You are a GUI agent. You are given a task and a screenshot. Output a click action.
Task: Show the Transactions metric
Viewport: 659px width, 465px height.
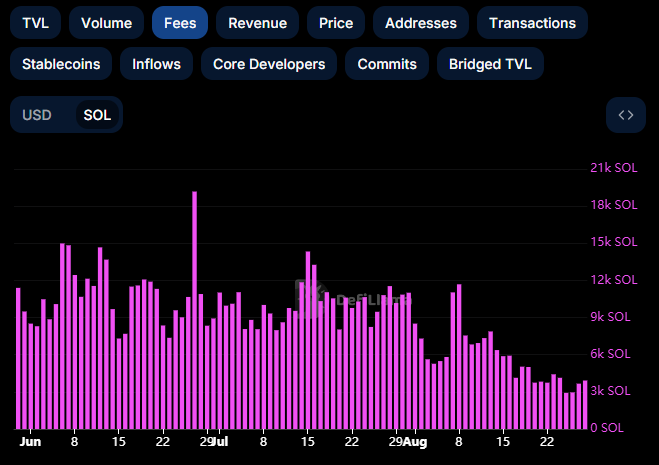click(532, 22)
